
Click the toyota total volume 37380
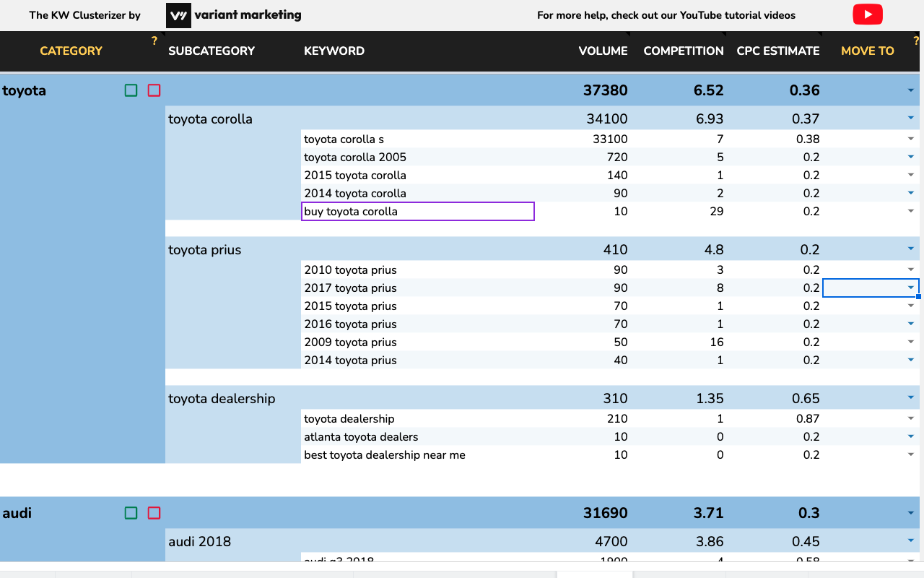point(606,90)
